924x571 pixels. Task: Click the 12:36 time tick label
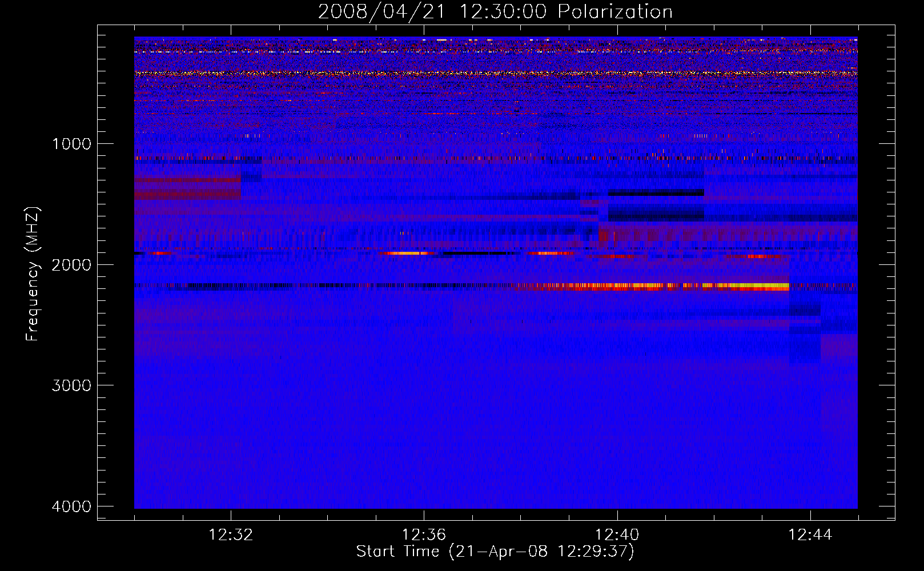pyautogui.click(x=424, y=535)
